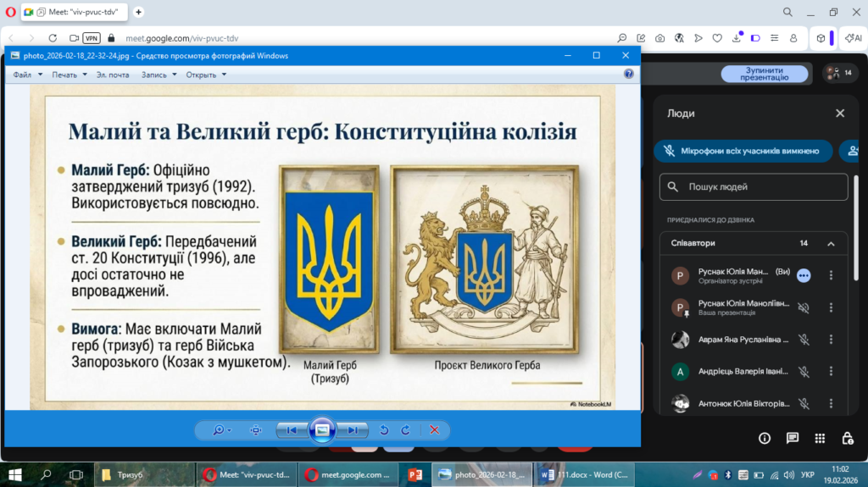Screen dimensions: 868x487
Task: Open host controls lock icon
Action: [847, 438]
